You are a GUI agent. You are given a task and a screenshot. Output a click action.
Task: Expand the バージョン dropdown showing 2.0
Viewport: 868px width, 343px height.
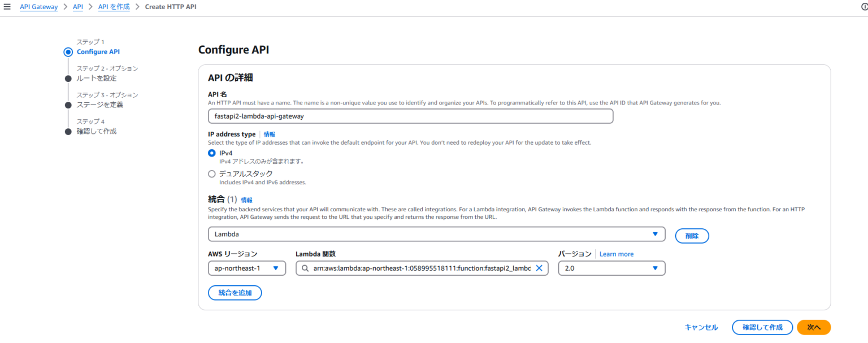click(611, 268)
